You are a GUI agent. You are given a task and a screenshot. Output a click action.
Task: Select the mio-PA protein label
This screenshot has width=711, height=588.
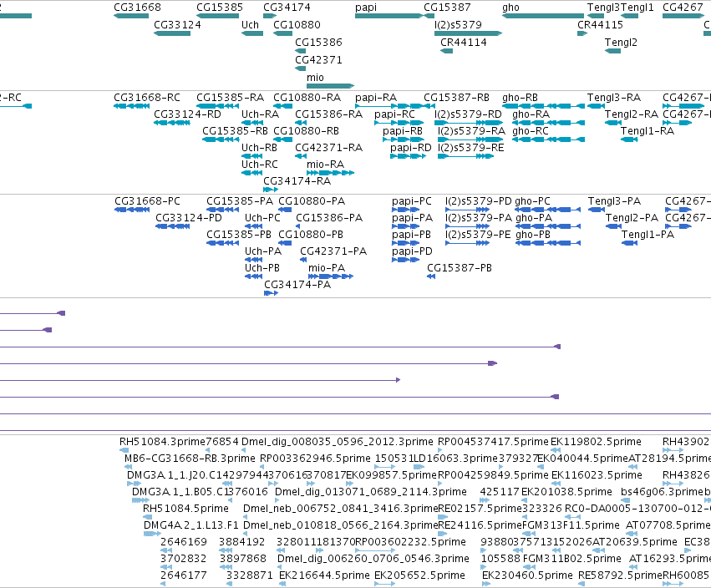pos(327,268)
